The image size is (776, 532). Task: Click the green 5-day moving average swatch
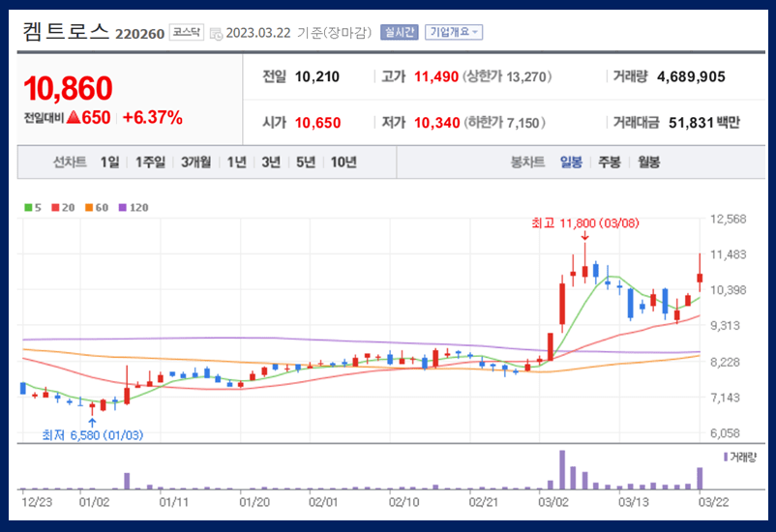(28, 207)
